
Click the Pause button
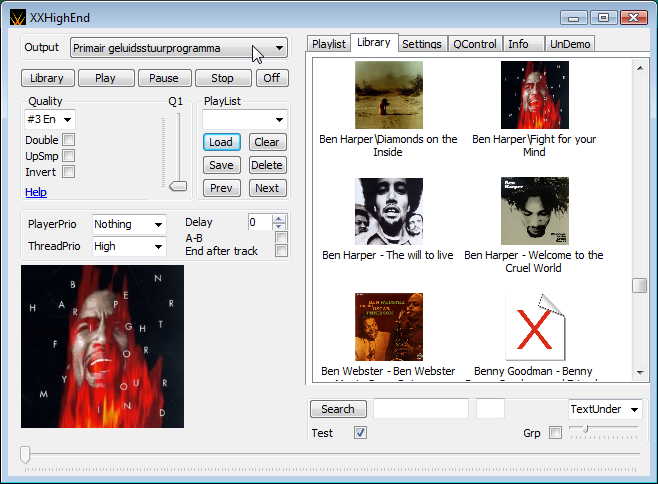[164, 78]
